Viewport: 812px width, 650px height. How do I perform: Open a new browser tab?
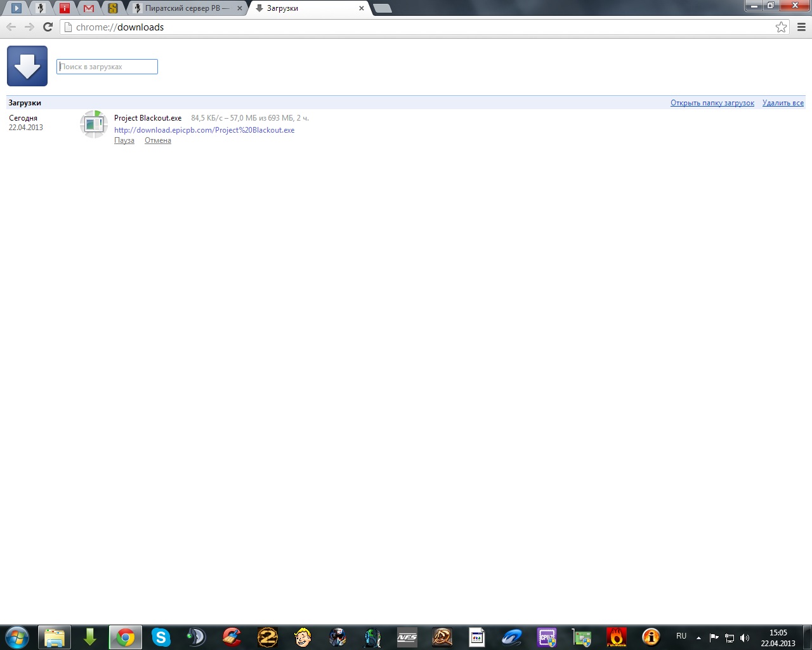[383, 8]
